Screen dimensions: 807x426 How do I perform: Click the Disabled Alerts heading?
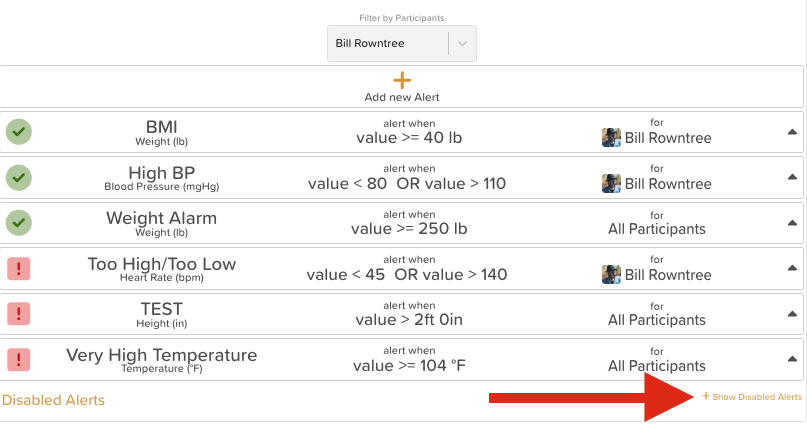click(53, 400)
